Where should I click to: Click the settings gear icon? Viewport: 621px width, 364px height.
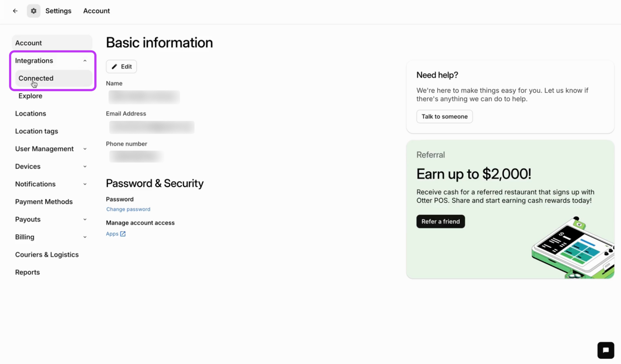(33, 11)
